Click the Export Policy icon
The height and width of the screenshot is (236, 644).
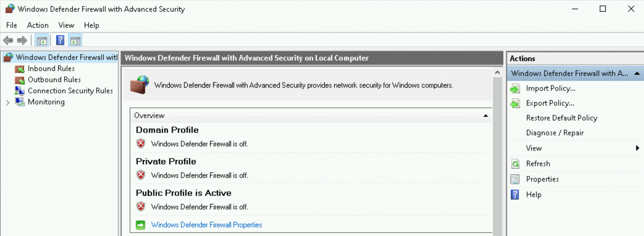coord(515,103)
